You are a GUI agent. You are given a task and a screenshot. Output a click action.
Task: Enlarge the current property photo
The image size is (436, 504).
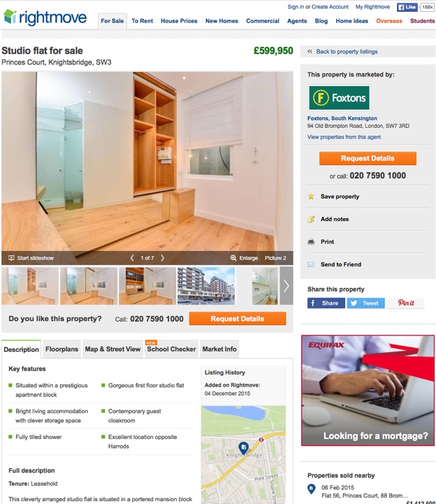coord(244,258)
